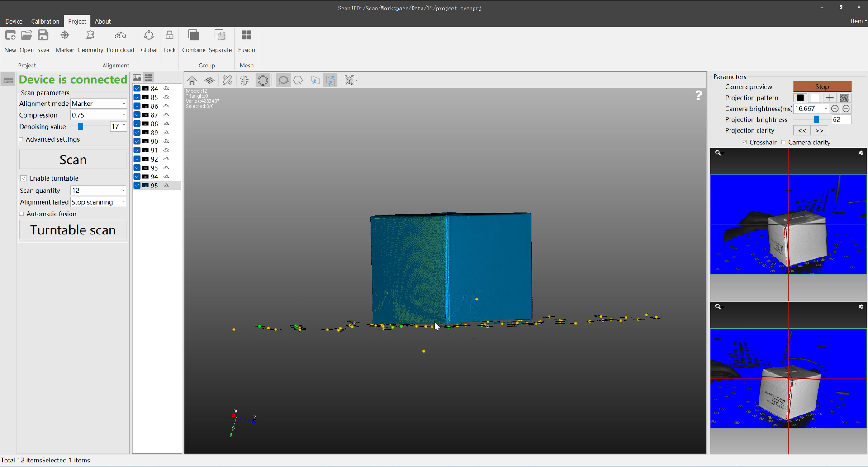Decrease camera brightness with minus icon
The height and width of the screenshot is (467, 868).
click(846, 109)
